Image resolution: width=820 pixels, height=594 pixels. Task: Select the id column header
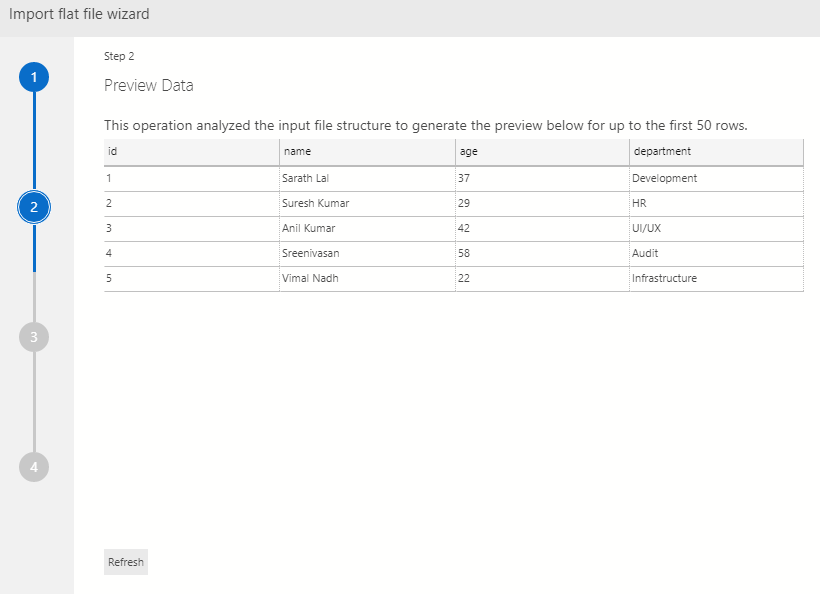(x=190, y=151)
